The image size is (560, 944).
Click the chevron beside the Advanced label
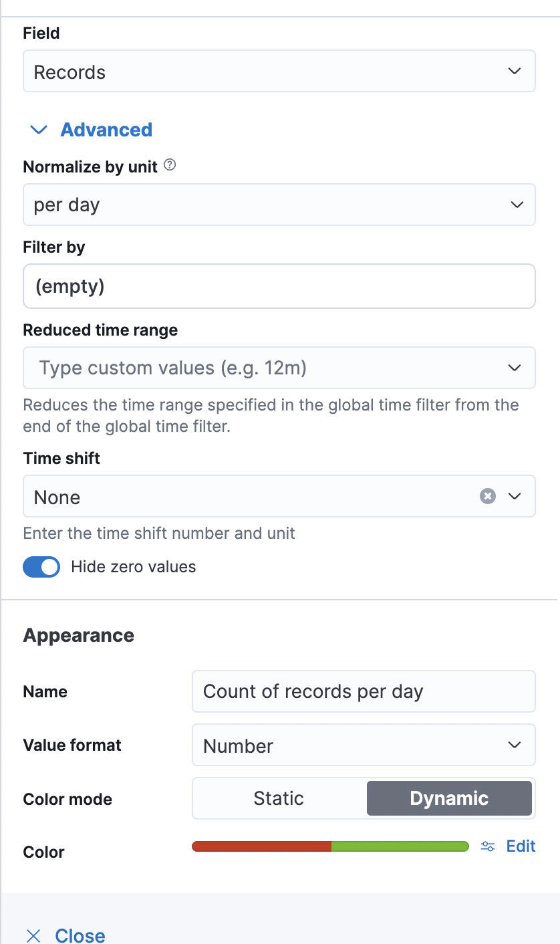coord(39,130)
